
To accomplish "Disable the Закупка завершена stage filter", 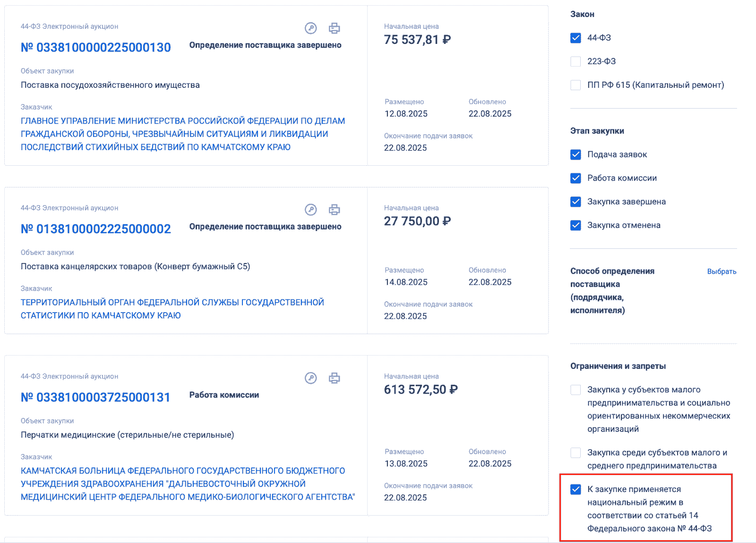I will coord(576,202).
